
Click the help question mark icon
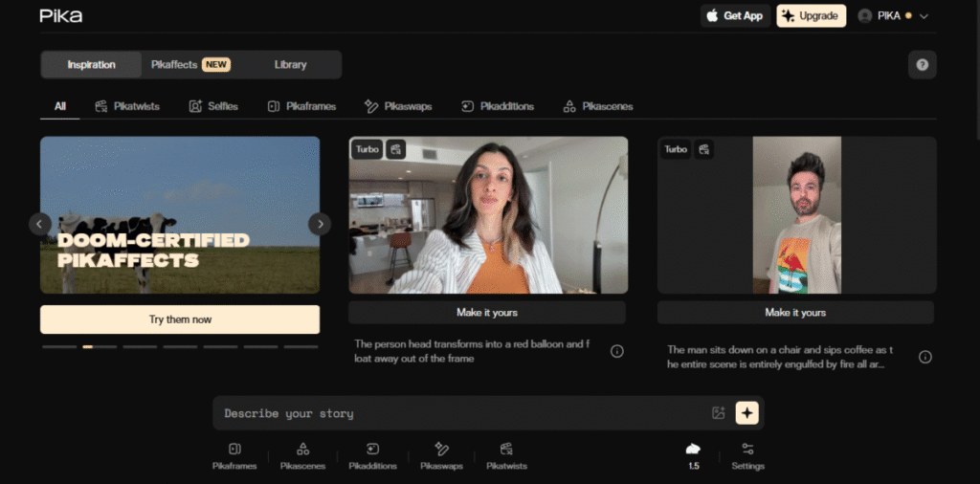point(922,65)
